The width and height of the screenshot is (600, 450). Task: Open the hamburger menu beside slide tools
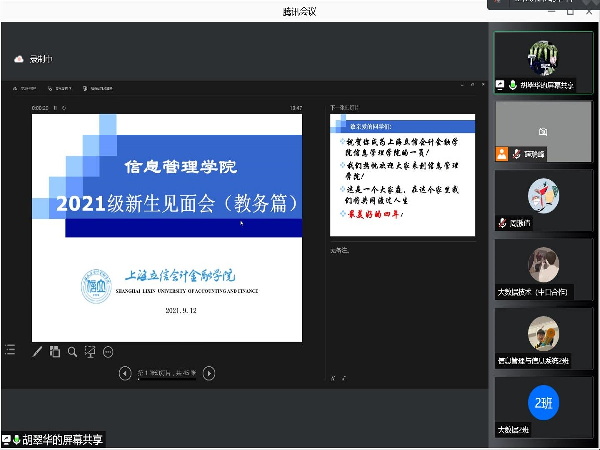point(10,350)
